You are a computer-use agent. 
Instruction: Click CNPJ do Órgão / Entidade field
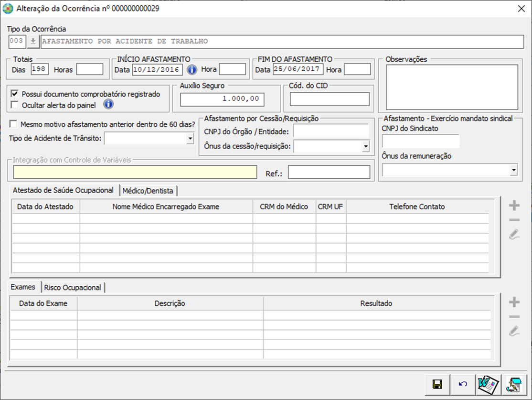coord(331,131)
